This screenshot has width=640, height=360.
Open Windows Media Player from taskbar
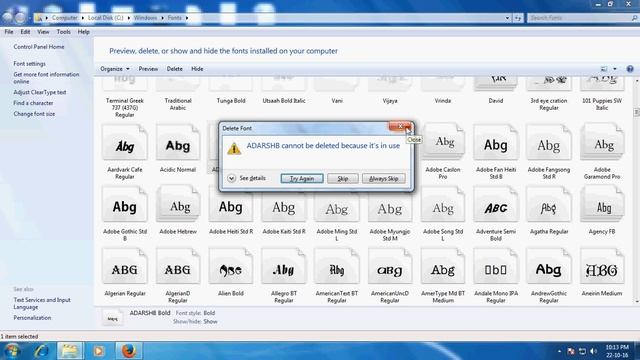click(x=98, y=351)
